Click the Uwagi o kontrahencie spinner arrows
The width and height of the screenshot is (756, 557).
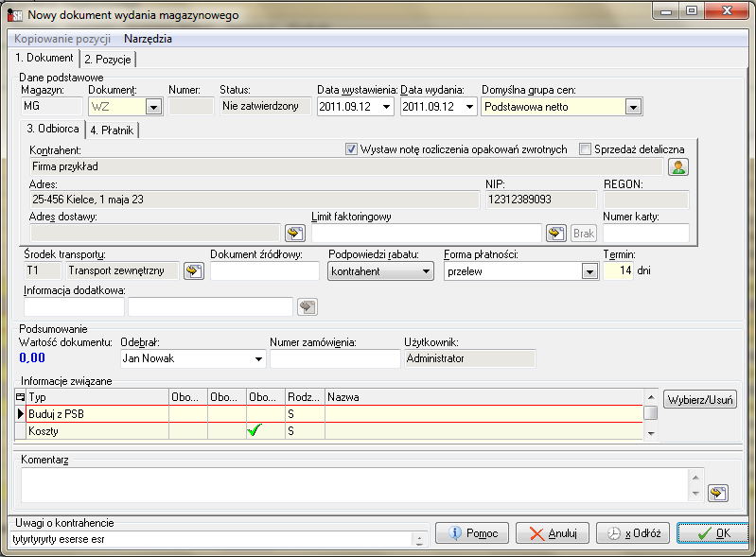pos(419,540)
